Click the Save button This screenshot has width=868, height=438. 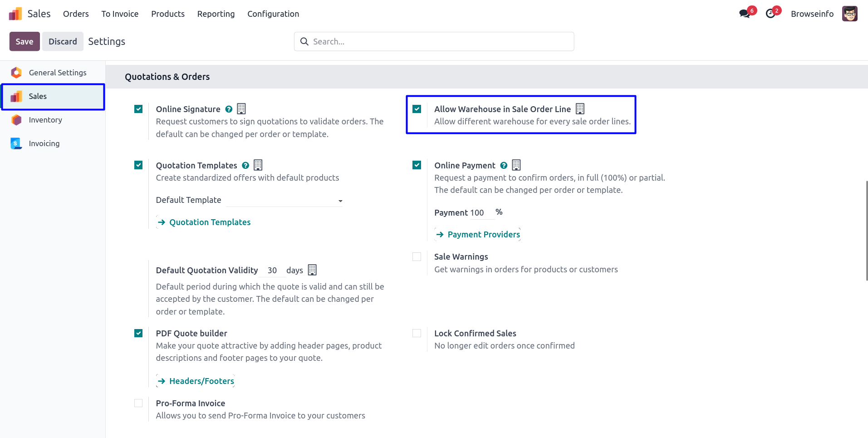point(25,41)
